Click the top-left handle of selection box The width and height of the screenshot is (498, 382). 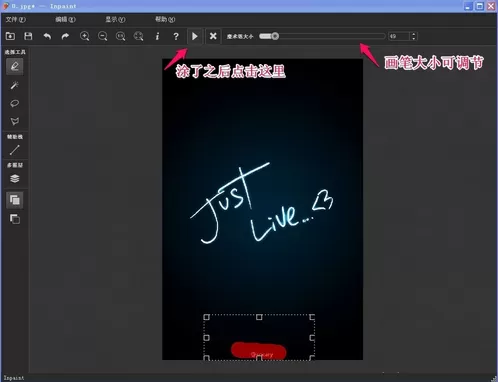click(x=206, y=317)
